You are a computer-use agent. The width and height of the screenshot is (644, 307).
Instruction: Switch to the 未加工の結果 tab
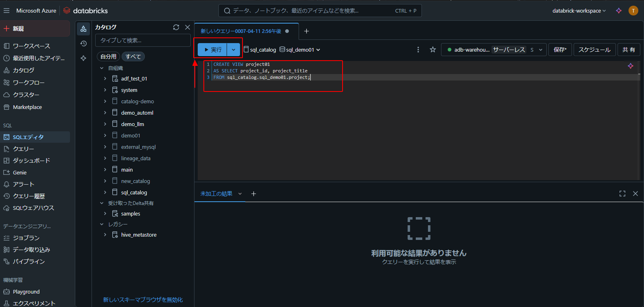click(x=216, y=194)
